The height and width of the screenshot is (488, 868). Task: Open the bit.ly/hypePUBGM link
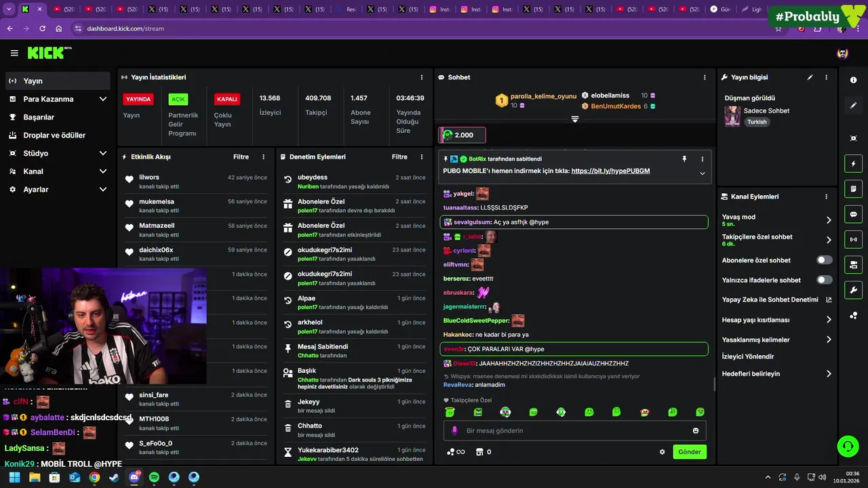(610, 171)
